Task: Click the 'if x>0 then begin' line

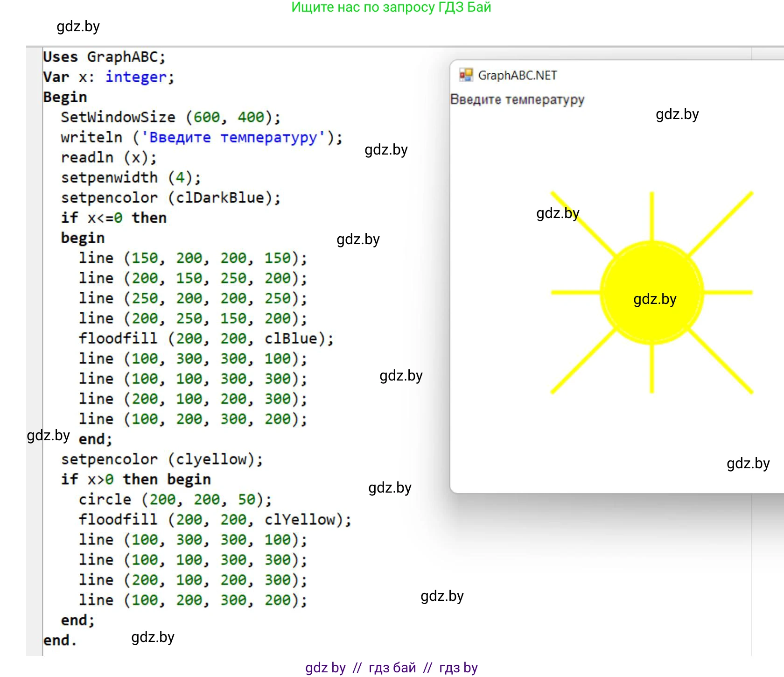Action: [x=136, y=480]
